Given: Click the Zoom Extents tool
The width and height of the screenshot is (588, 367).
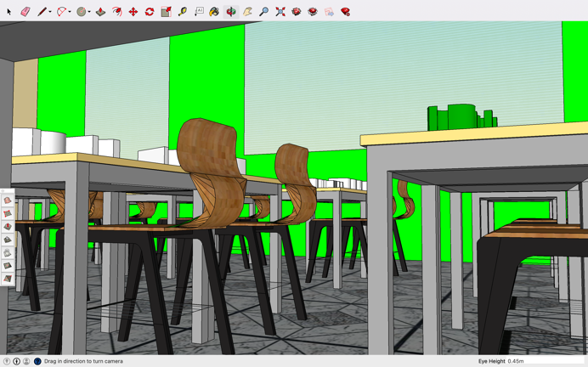Looking at the screenshot, I should [280, 12].
